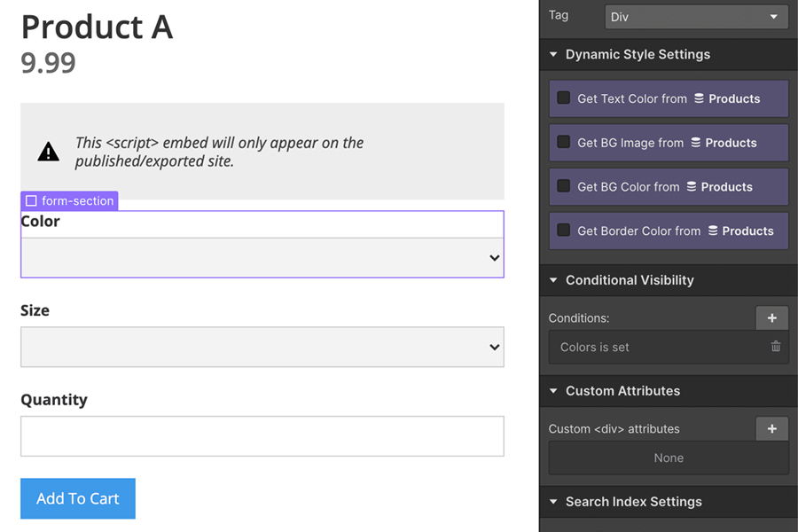798x532 pixels.
Task: Click Products database icon for BG Image
Action: tap(696, 143)
